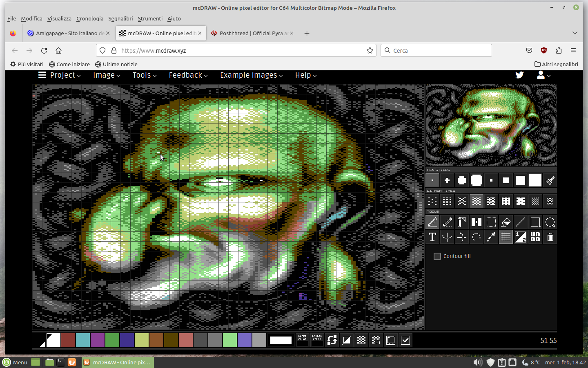Select the line drawing tool
Image resolution: width=588 pixels, height=368 pixels.
pyautogui.click(x=521, y=222)
